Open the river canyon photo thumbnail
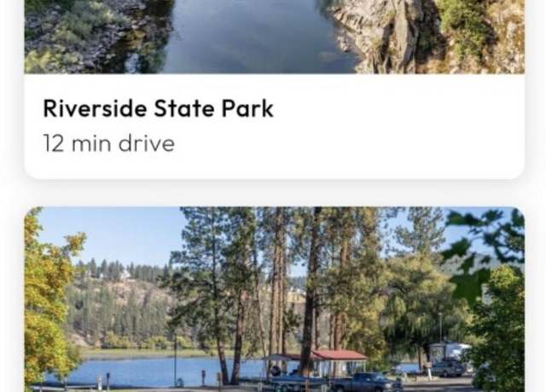 (275, 37)
